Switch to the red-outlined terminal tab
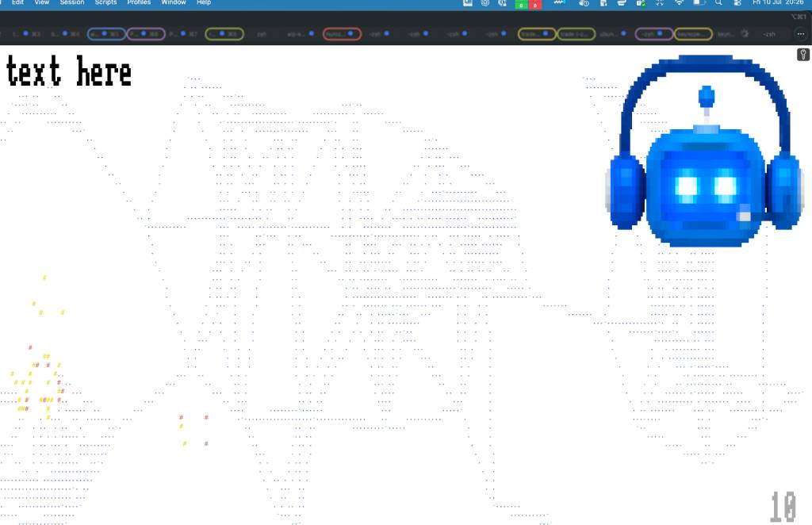Image resolution: width=812 pixels, height=525 pixels. click(x=342, y=34)
